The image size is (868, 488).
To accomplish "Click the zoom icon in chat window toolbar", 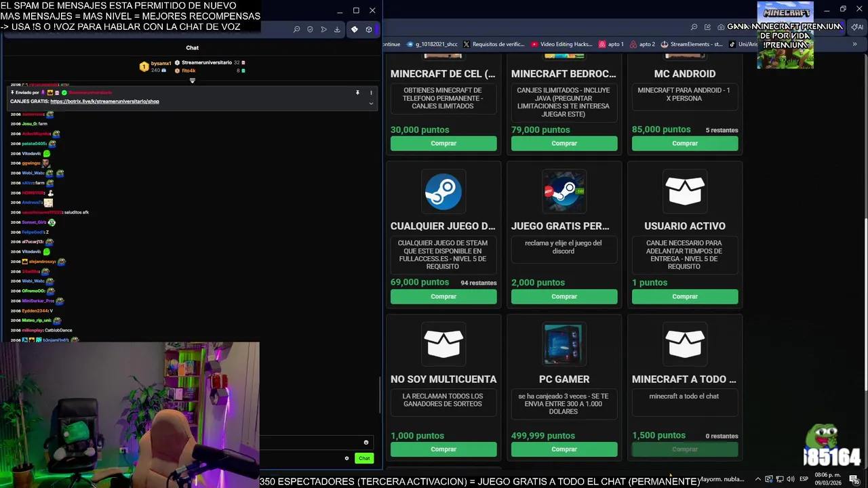I will click(296, 29).
